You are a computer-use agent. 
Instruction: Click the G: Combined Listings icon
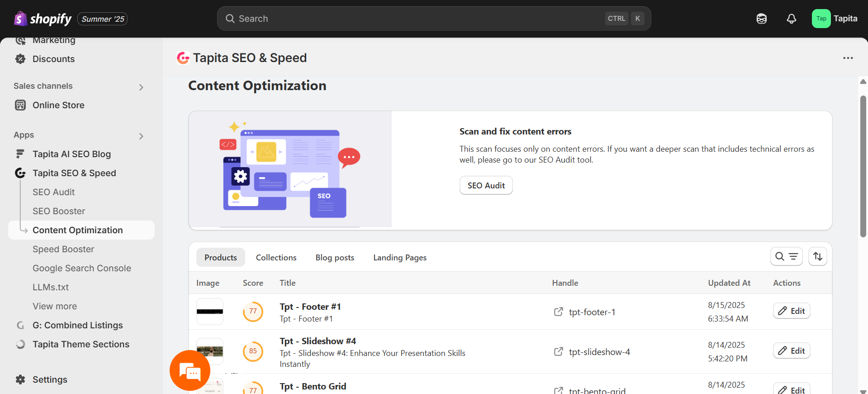click(x=20, y=325)
